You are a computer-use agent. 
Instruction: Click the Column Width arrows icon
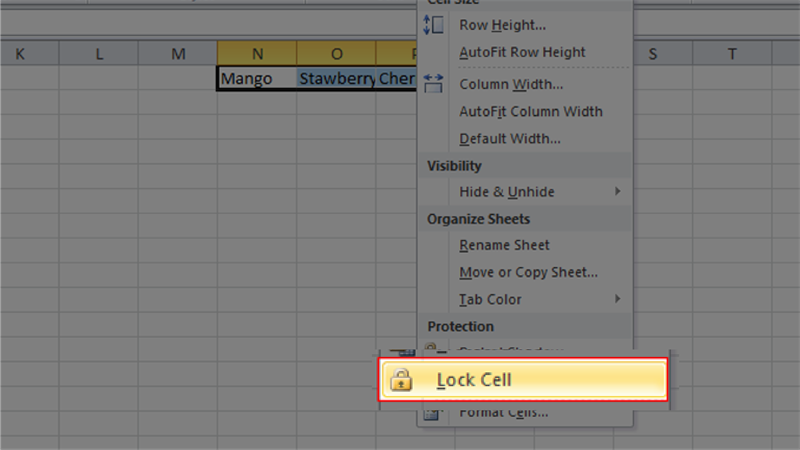click(x=433, y=83)
